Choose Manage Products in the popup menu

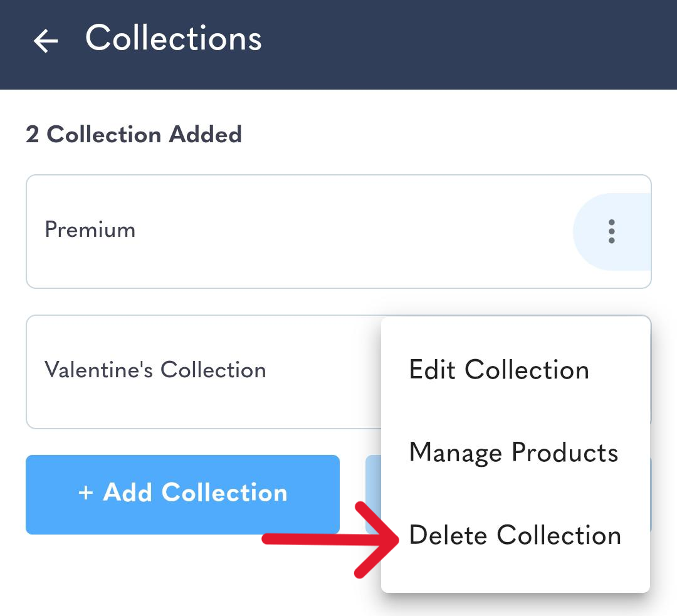[513, 452]
